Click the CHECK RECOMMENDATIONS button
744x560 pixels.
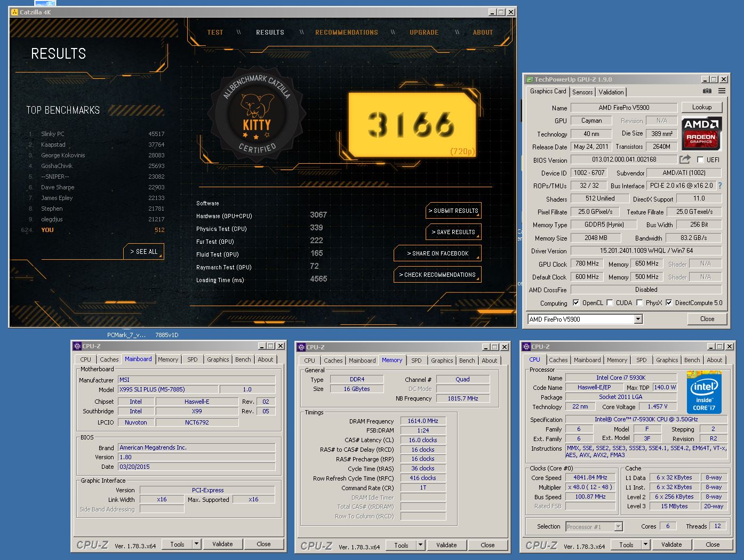coord(437,275)
